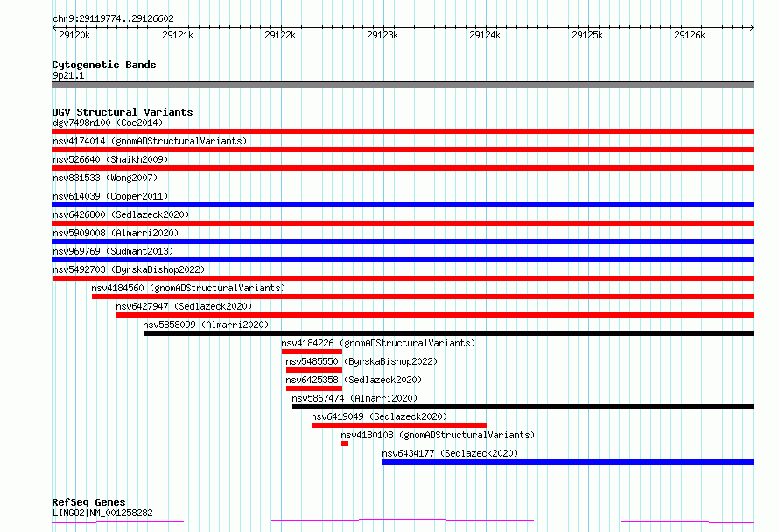Click the 29123k ruler label
The image size is (779, 532).
[382, 35]
